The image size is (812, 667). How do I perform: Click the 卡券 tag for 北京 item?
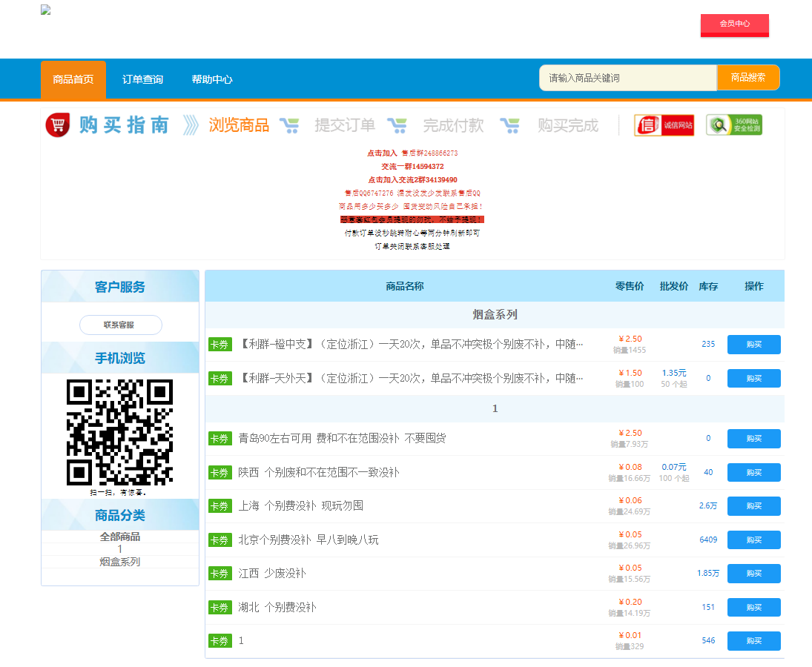(x=220, y=540)
